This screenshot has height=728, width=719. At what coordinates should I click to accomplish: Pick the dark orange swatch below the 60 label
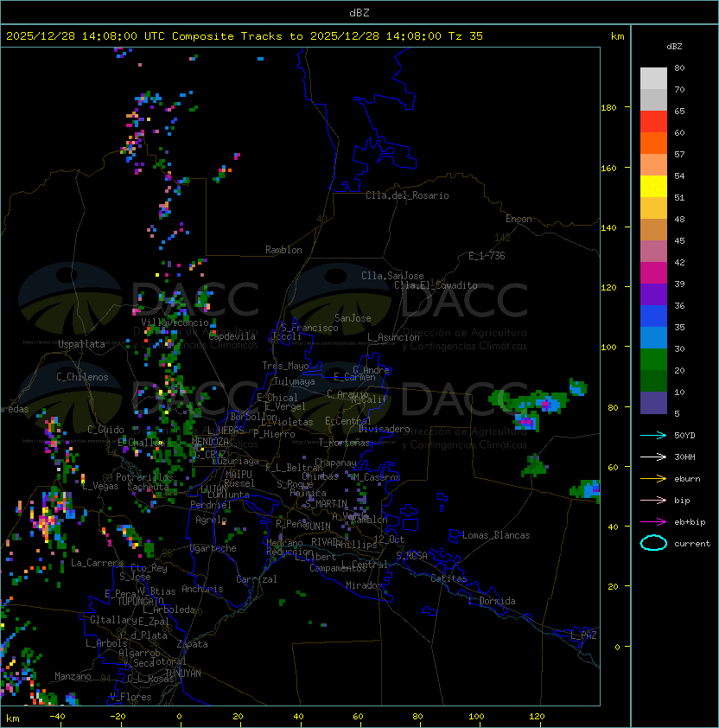[x=653, y=143]
